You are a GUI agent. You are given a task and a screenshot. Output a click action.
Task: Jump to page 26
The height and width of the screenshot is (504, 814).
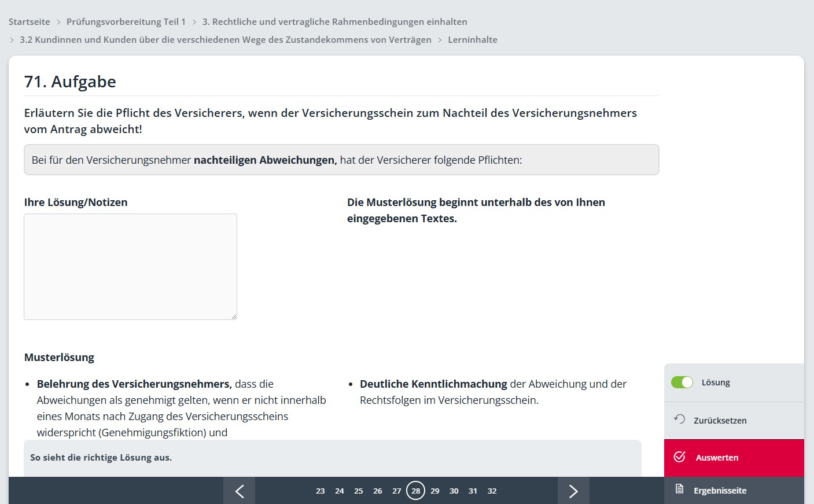(378, 491)
